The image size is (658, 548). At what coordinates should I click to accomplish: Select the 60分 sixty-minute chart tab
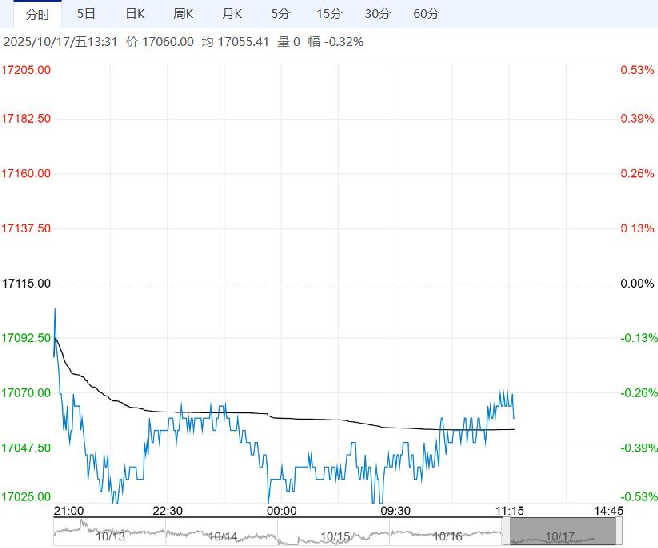(x=426, y=14)
